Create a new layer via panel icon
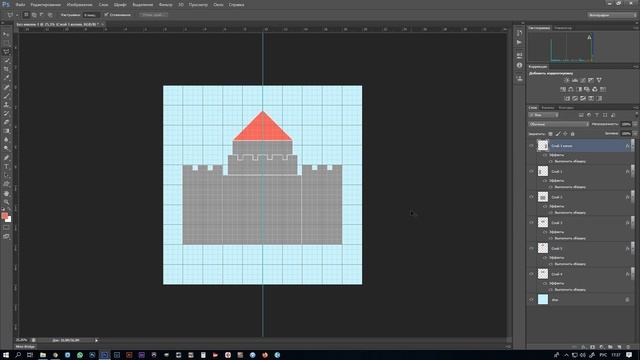640x360 pixels. point(619,347)
